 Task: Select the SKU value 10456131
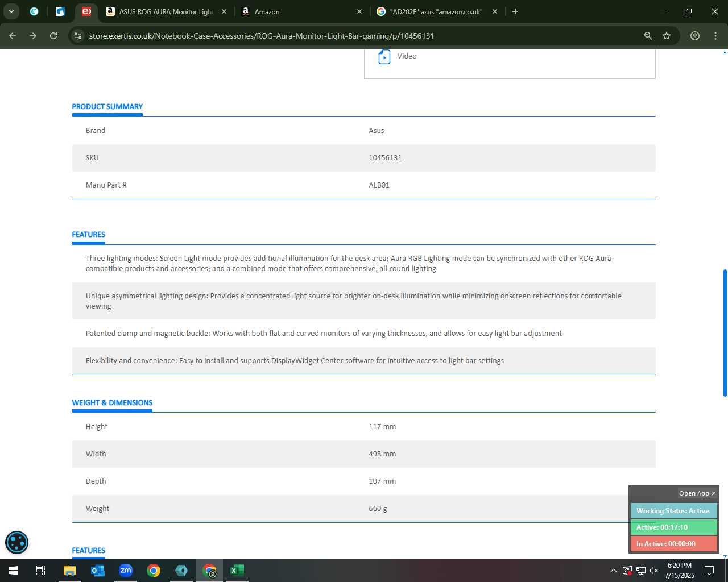tap(385, 157)
